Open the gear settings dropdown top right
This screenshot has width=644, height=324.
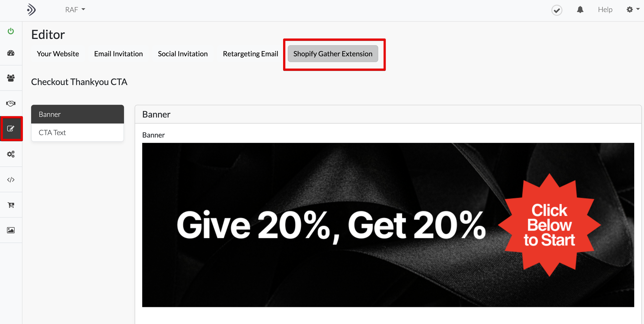[633, 10]
